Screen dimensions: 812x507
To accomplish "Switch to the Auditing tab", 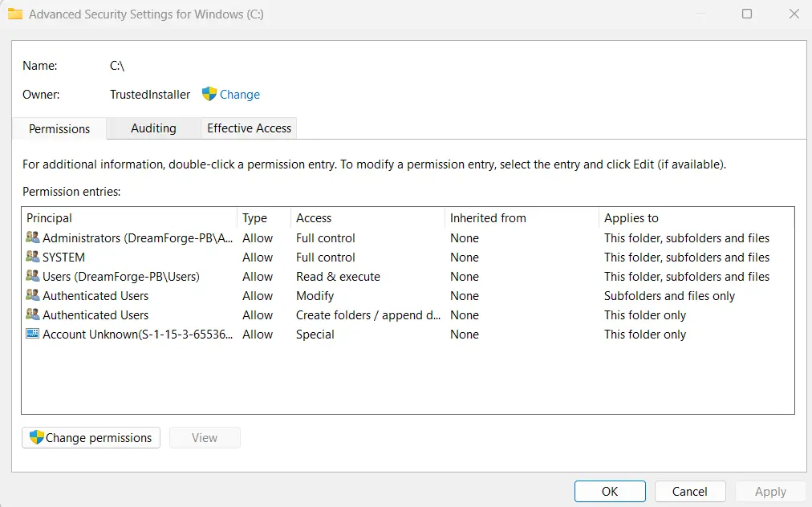I will pyautogui.click(x=152, y=128).
